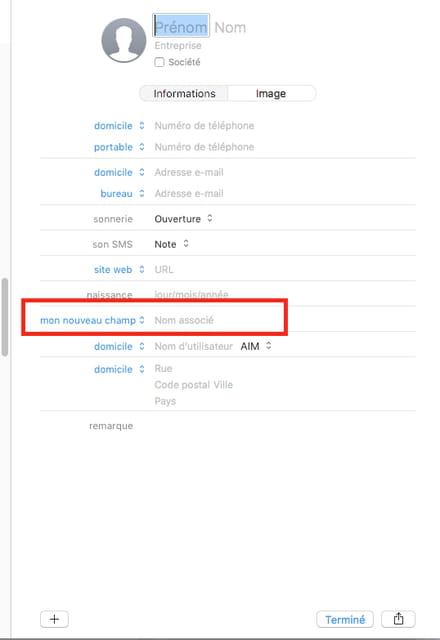Open the AIM service type dropdown
The image size is (440, 640).
click(x=256, y=346)
